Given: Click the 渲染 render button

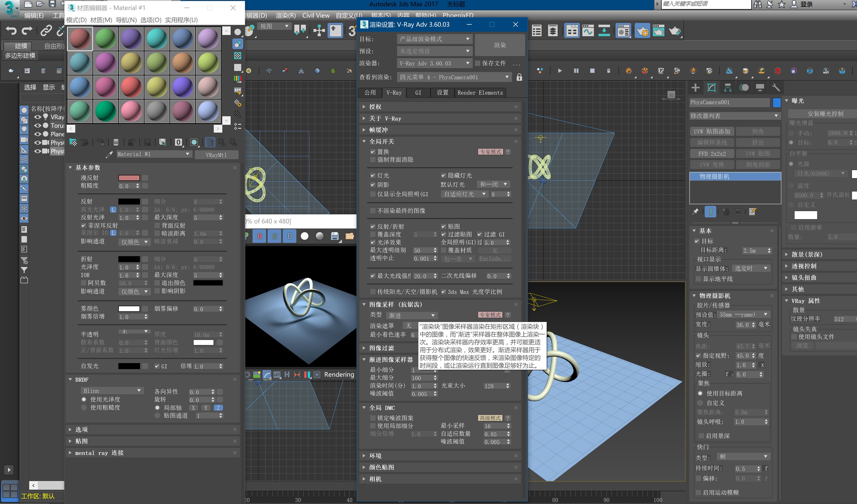Looking at the screenshot, I should click(x=499, y=45).
